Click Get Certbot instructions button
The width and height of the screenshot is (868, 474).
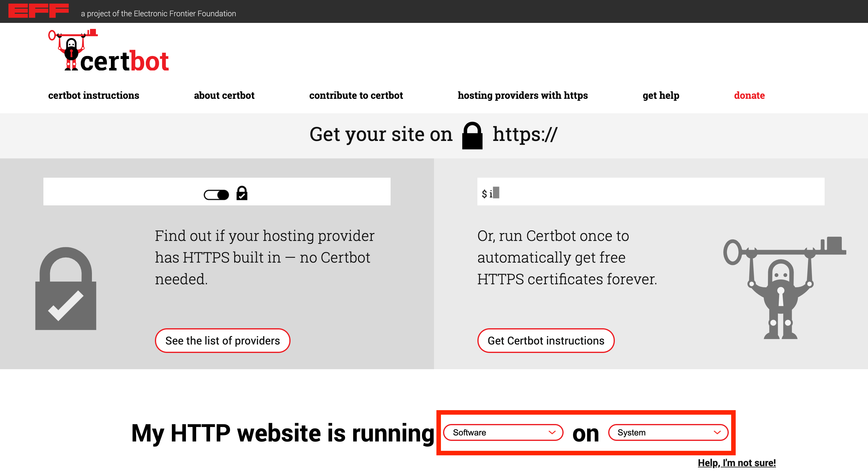coord(546,341)
